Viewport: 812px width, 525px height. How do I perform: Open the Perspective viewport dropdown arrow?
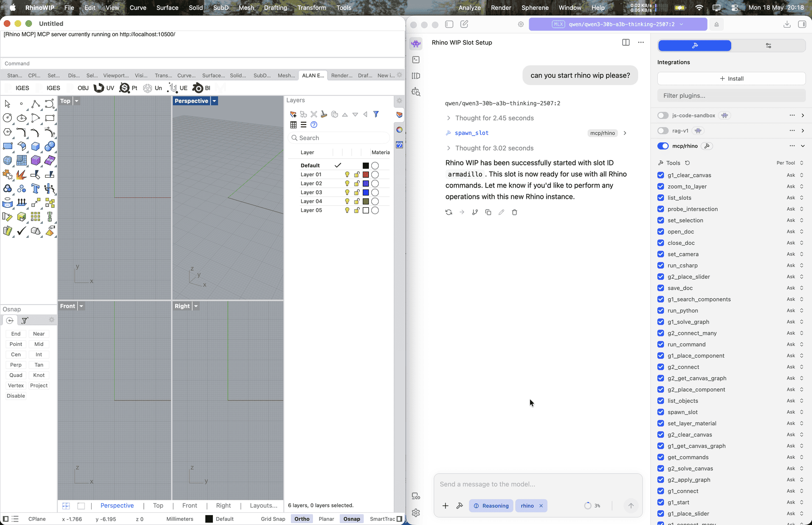[x=214, y=101]
